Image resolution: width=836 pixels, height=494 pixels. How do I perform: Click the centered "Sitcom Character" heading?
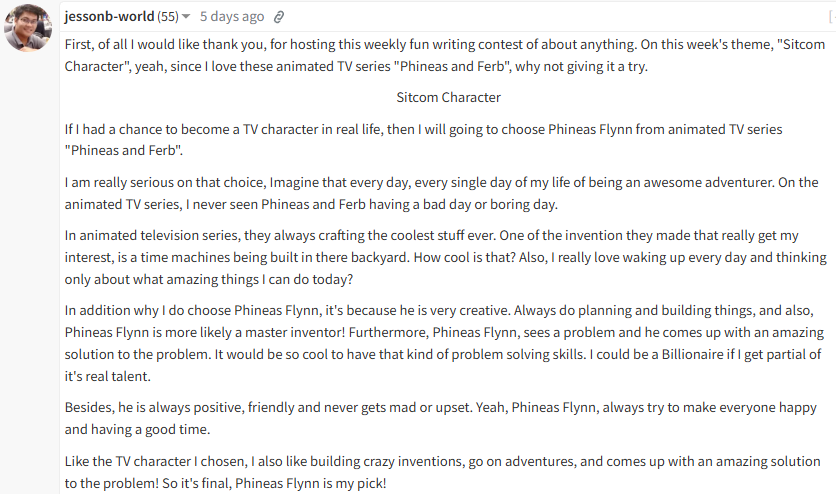click(x=448, y=98)
